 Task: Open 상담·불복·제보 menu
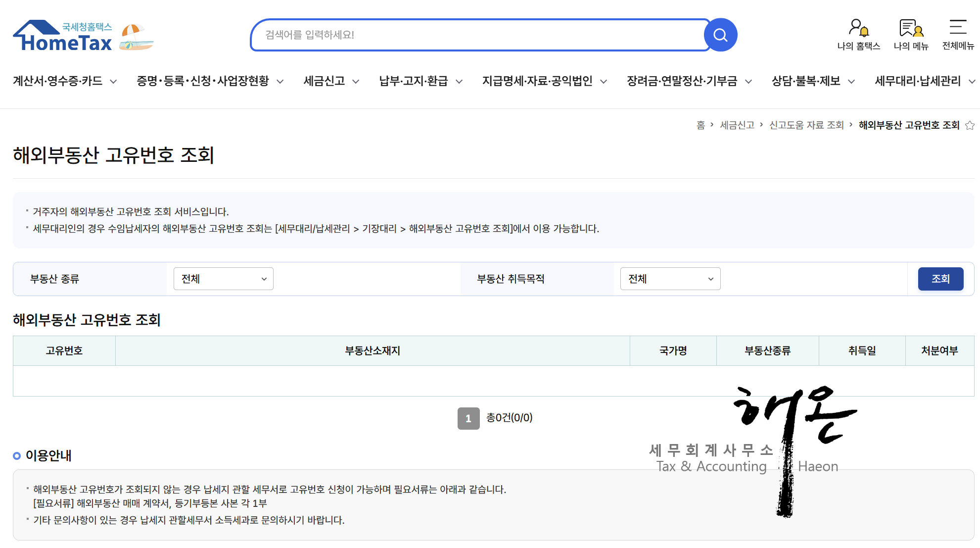tap(813, 81)
